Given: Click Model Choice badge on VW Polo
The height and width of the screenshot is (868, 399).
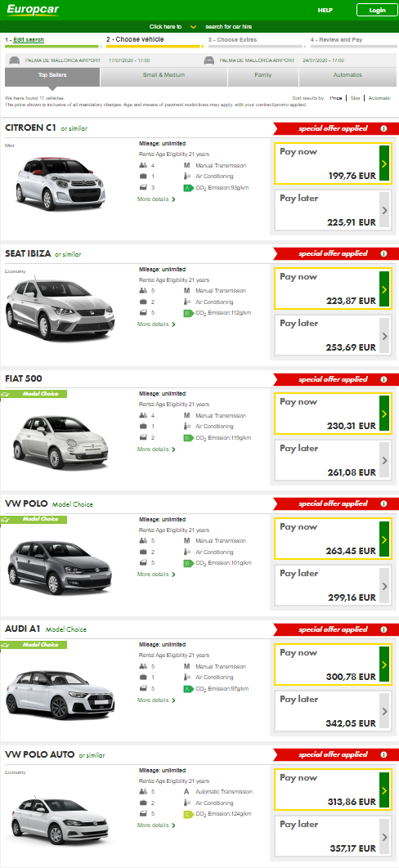Looking at the screenshot, I should 34,519.
